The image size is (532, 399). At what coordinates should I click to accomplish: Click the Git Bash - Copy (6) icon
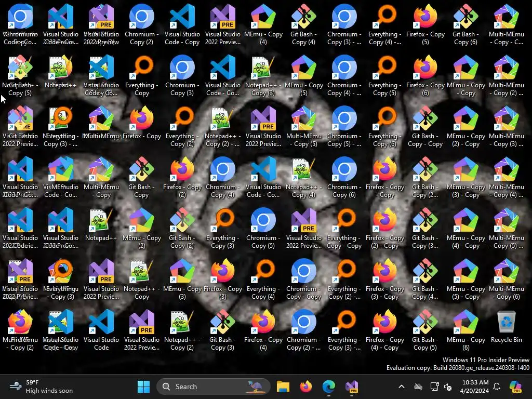[x=465, y=25]
